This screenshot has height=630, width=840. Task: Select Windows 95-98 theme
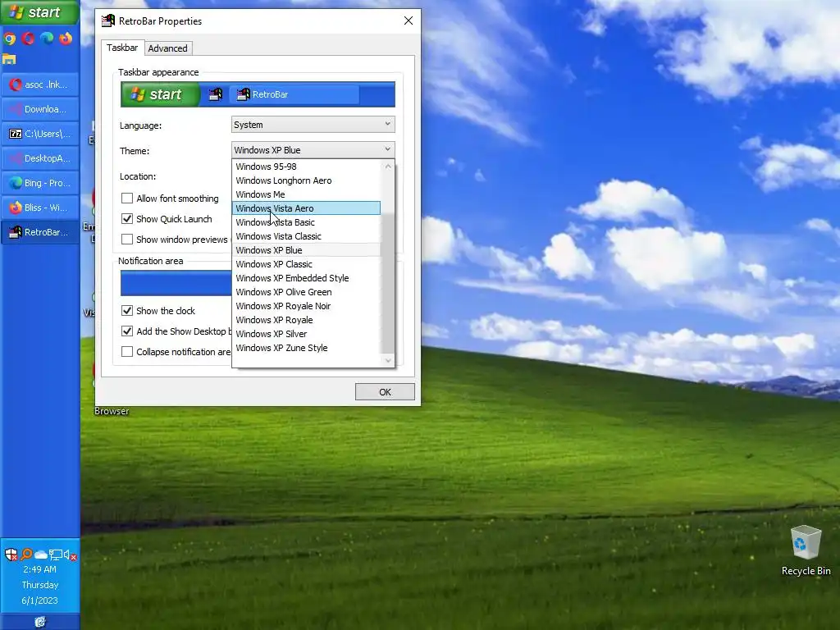[307, 167]
